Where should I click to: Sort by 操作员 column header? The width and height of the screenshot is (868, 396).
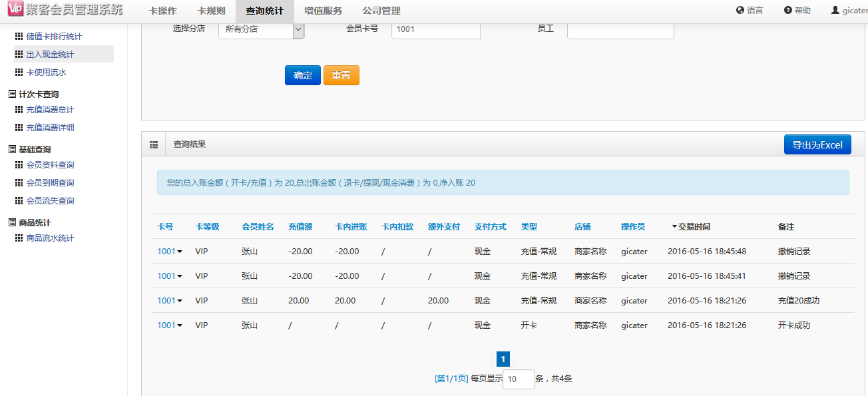(x=633, y=227)
